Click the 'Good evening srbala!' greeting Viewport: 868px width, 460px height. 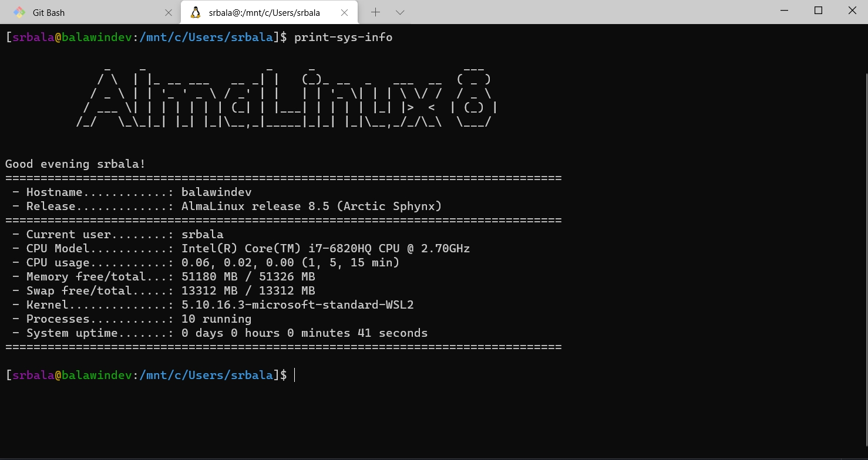coord(75,164)
